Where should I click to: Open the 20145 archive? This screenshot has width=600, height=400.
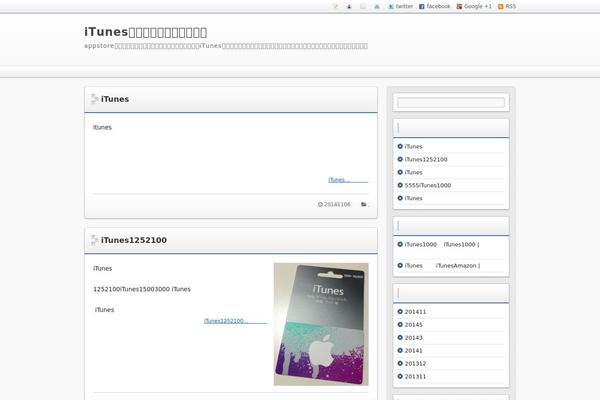[x=413, y=325]
